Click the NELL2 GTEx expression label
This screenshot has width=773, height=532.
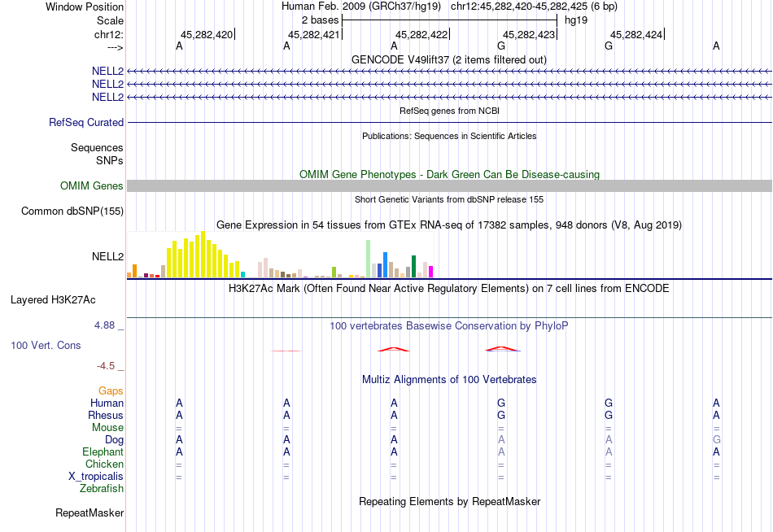[x=107, y=256]
